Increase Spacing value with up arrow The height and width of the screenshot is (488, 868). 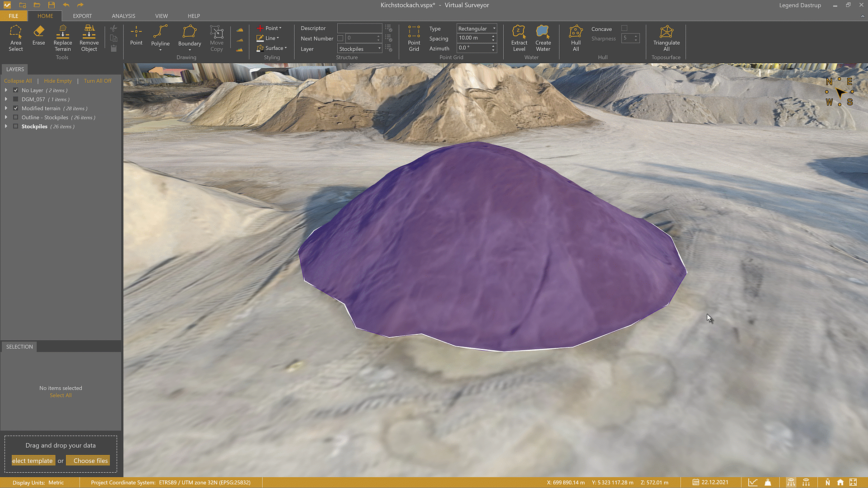[493, 36]
